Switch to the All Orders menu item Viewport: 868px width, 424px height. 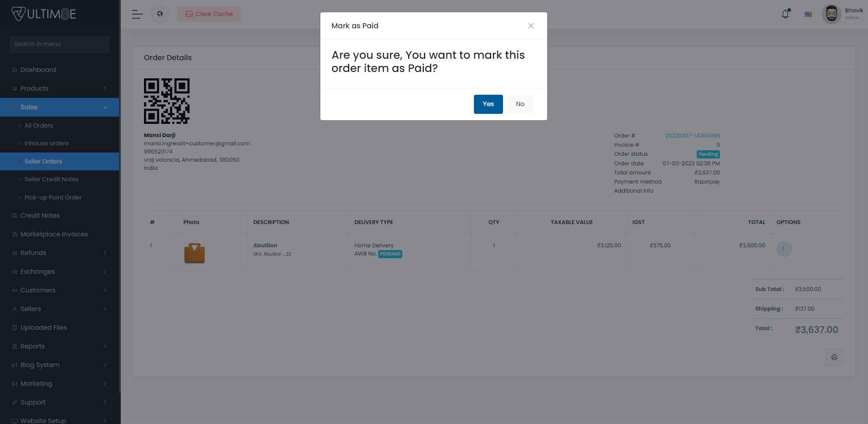tap(38, 125)
